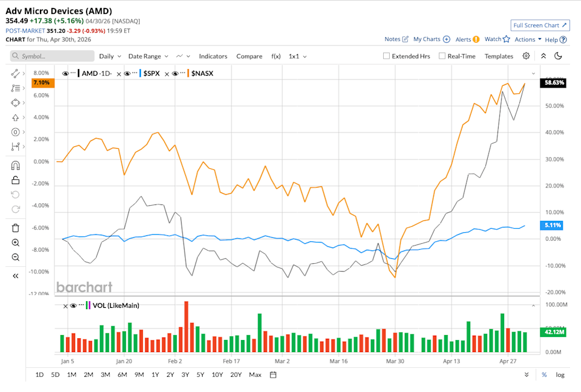Select the Max period button
This screenshot has height=392, width=581.
pyautogui.click(x=255, y=374)
